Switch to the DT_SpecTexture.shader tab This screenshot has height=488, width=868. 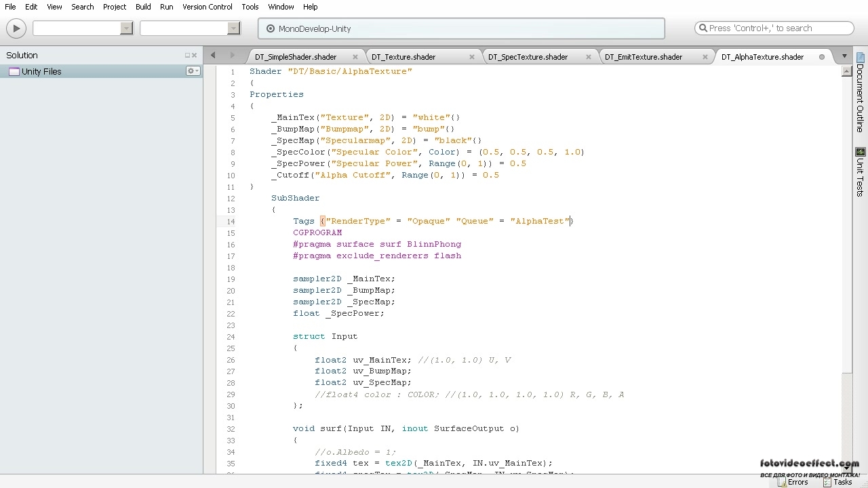tap(528, 57)
